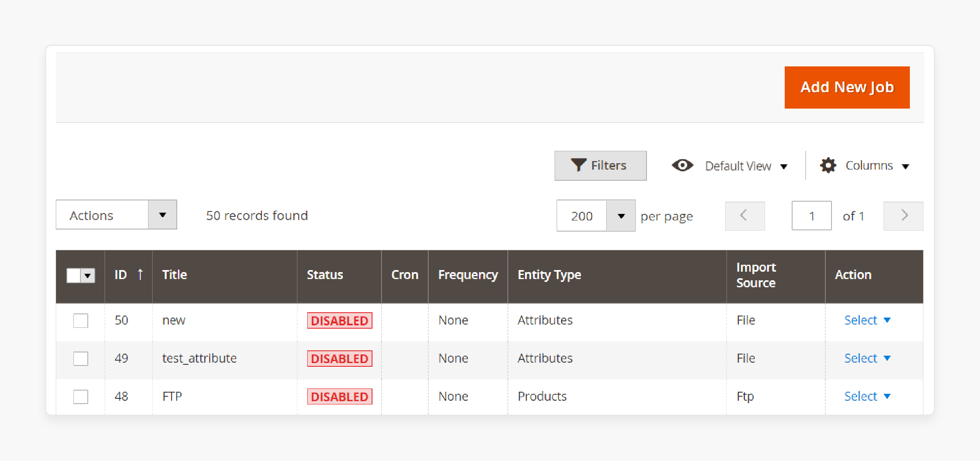
Task: Check the box for job 49 test_attribute
Action: coord(80,359)
